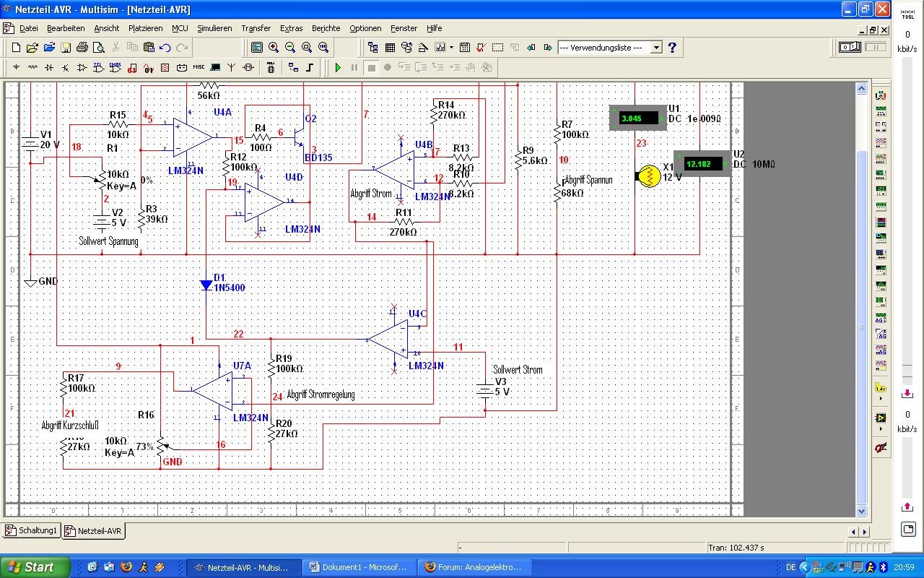Viewport: 924px width, 578px height.
Task: Select the D1 1N5400 diode
Action: pyautogui.click(x=206, y=285)
